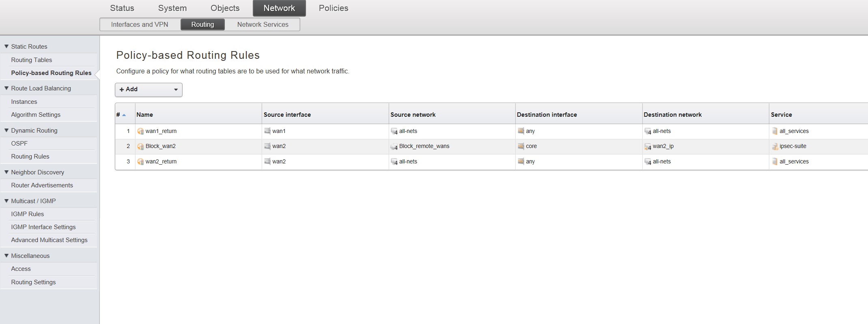Open Routing Tables in the sidebar
Viewport: 868px width, 324px height.
32,60
